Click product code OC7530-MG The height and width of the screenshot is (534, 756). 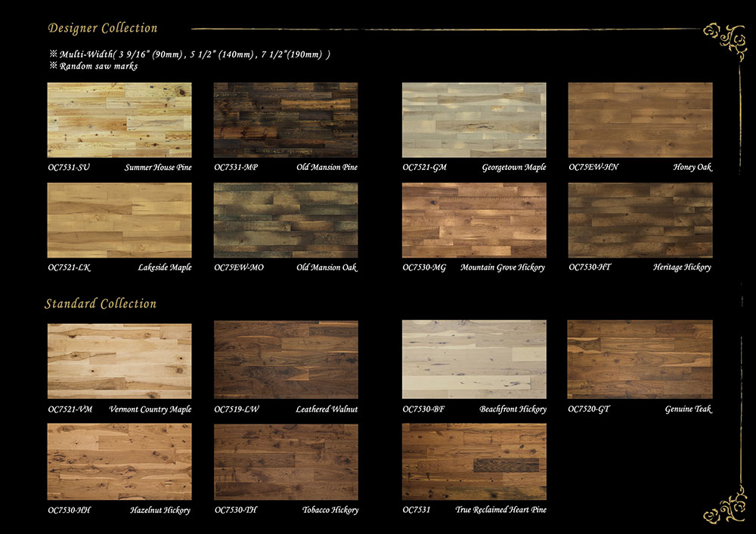pyautogui.click(x=424, y=267)
